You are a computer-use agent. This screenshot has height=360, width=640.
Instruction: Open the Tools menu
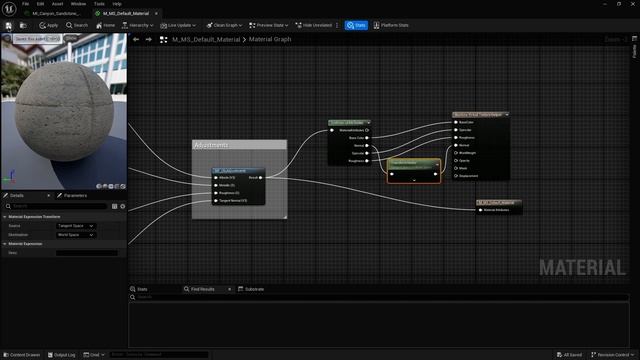click(99, 4)
